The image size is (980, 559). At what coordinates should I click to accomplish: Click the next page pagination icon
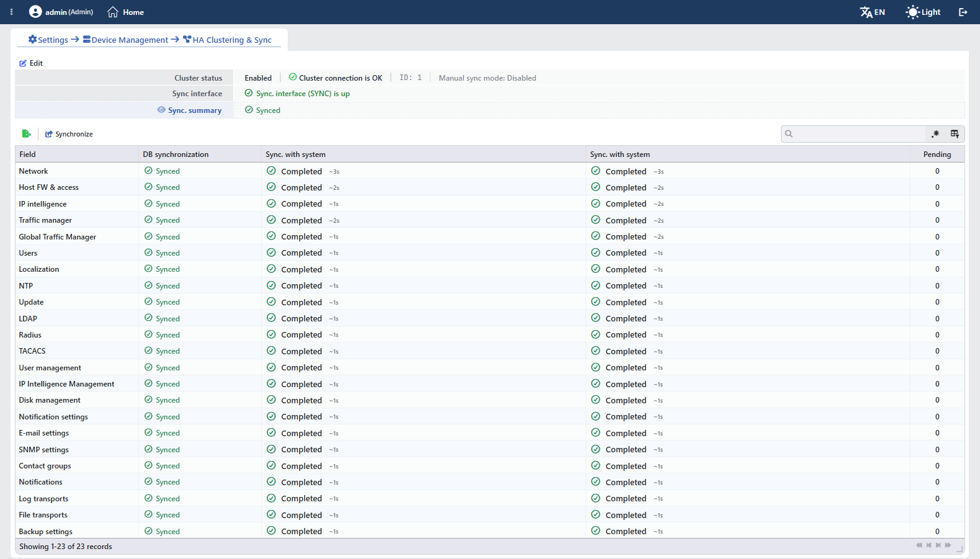938,545
